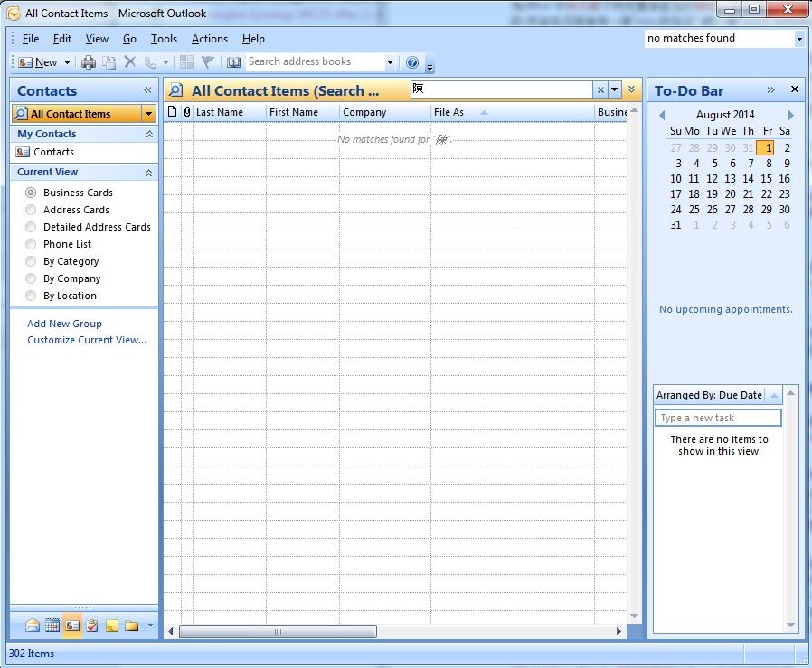Click the Search address books field
Screen dimensions: 812x668
[315, 62]
